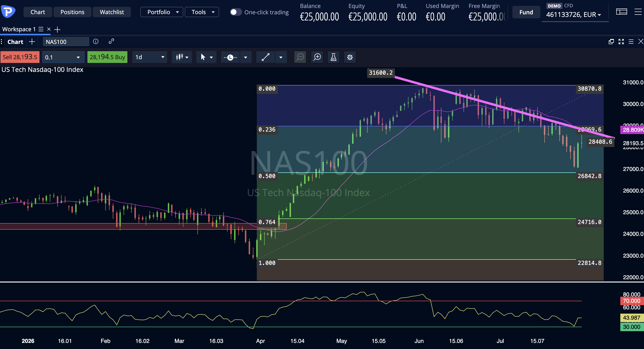Click the 0.500 Fibonacci level label
This screenshot has width=644, height=349.
coord(267,176)
